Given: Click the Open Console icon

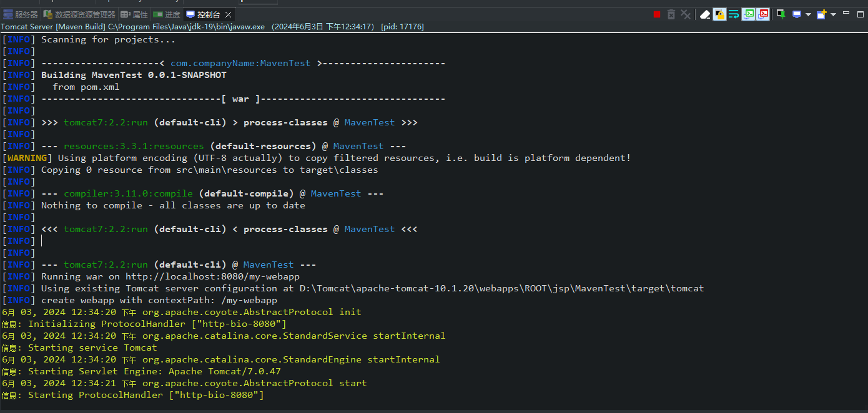Looking at the screenshot, I should click(x=822, y=14).
